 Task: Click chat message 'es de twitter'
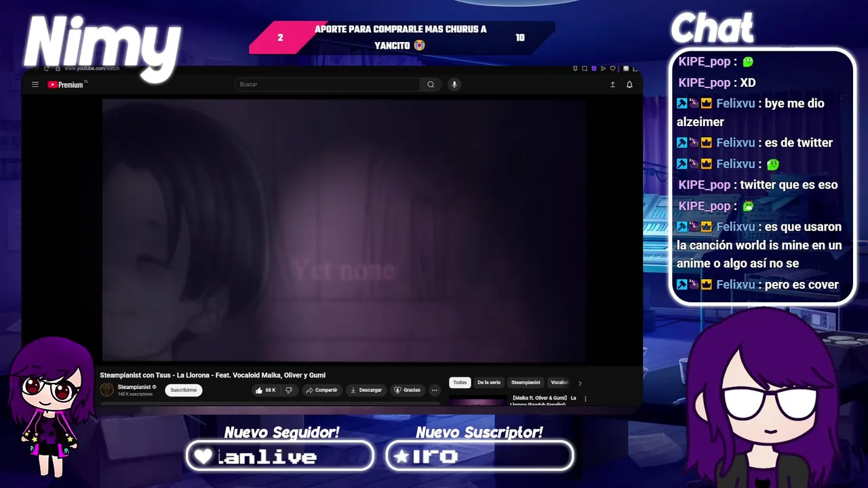pos(799,142)
